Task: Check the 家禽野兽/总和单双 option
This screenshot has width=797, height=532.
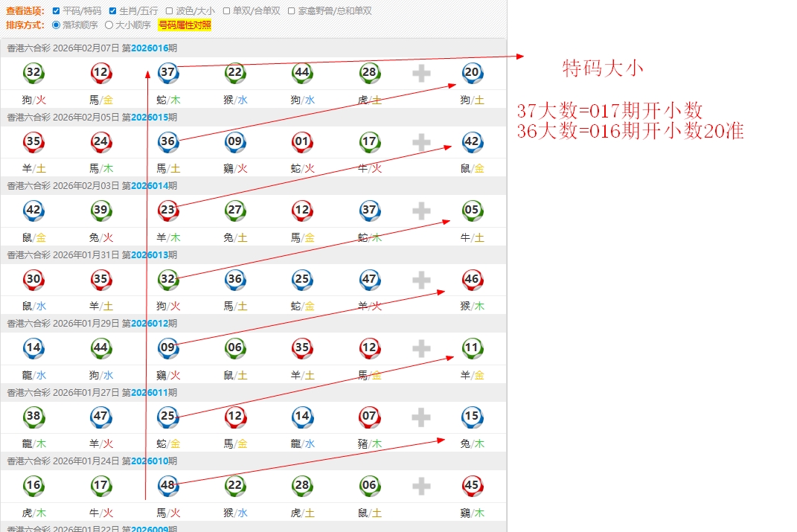Action: point(292,11)
